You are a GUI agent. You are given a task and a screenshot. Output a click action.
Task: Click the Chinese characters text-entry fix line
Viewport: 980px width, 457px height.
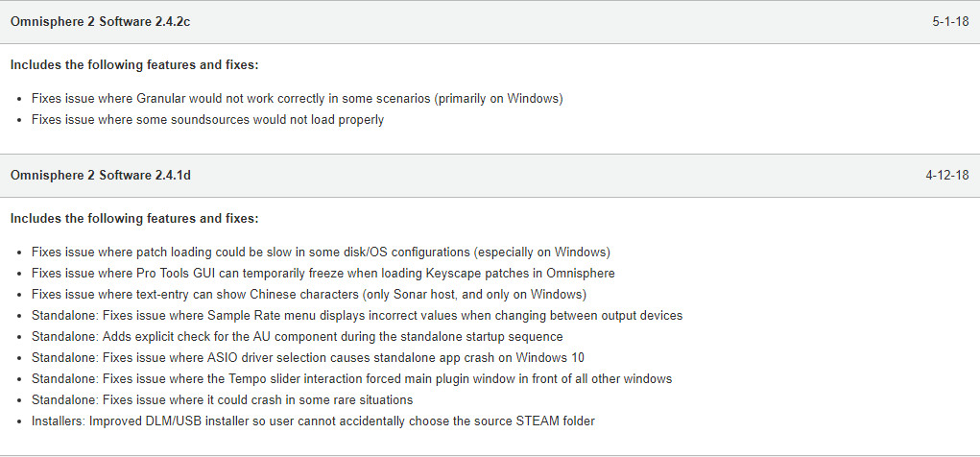point(308,294)
